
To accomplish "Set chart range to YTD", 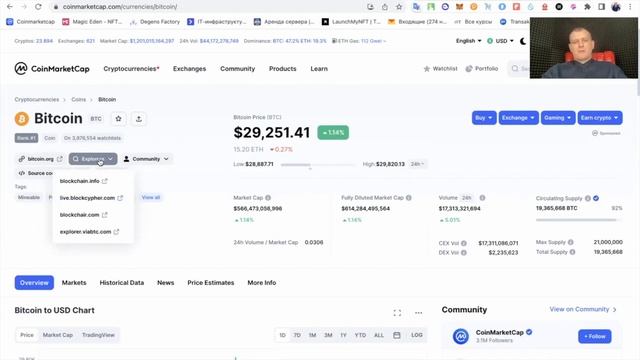I will (360, 335).
